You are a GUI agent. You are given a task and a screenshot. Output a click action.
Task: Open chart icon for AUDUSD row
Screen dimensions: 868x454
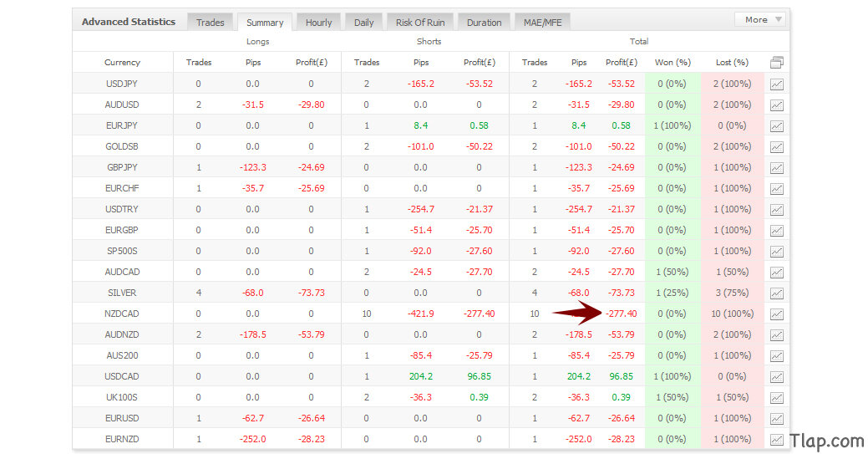pyautogui.click(x=777, y=105)
